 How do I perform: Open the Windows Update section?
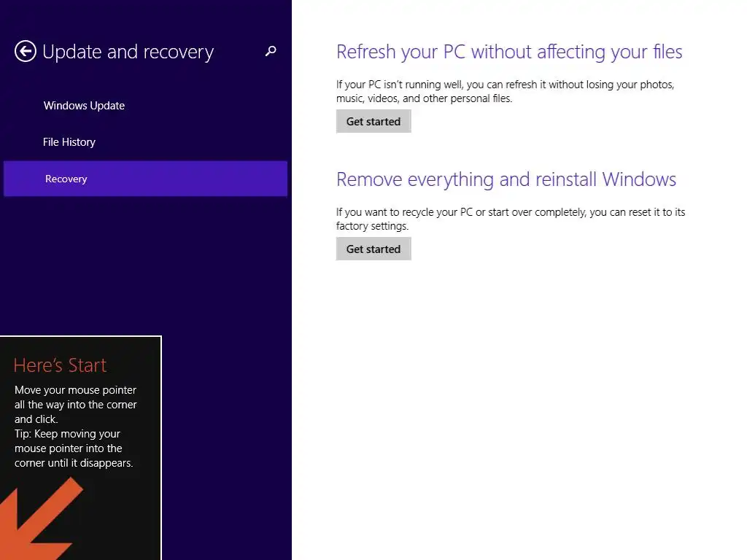point(85,106)
